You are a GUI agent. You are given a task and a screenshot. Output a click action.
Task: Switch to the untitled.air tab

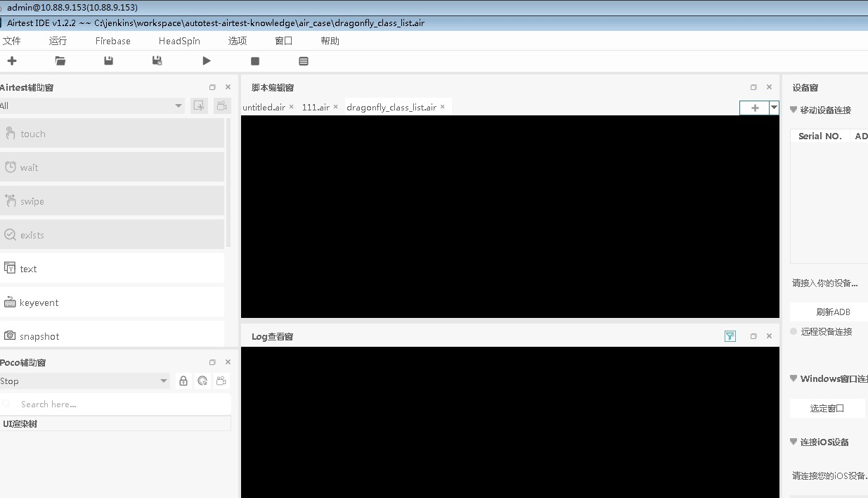(264, 107)
